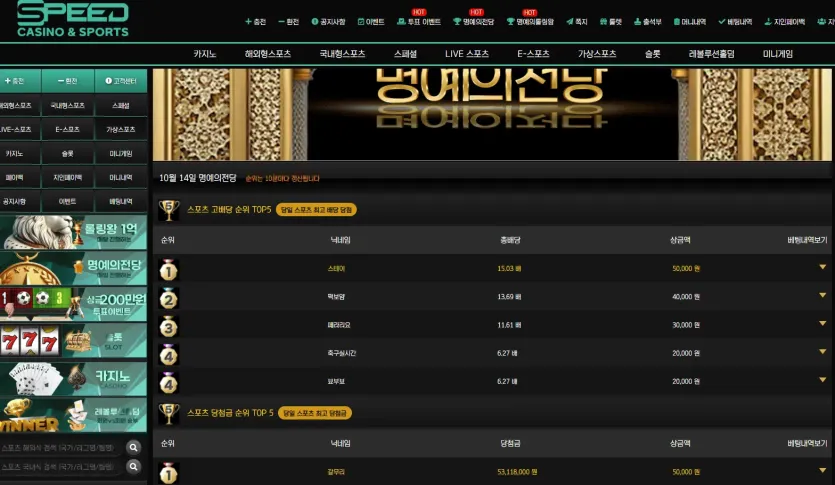Expand betting details for 53,118,000 원 row
The width and height of the screenshot is (835, 485).
coord(822,471)
